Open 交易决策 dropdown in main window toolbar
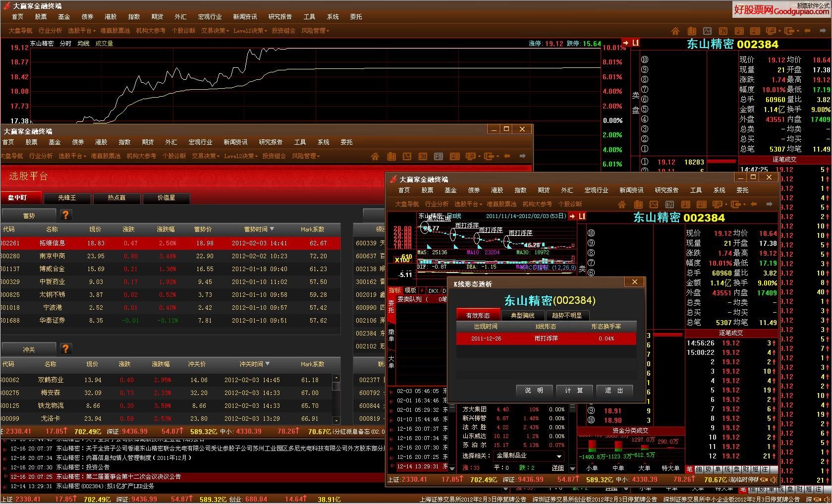This screenshot has height=504, width=832. (x=215, y=31)
